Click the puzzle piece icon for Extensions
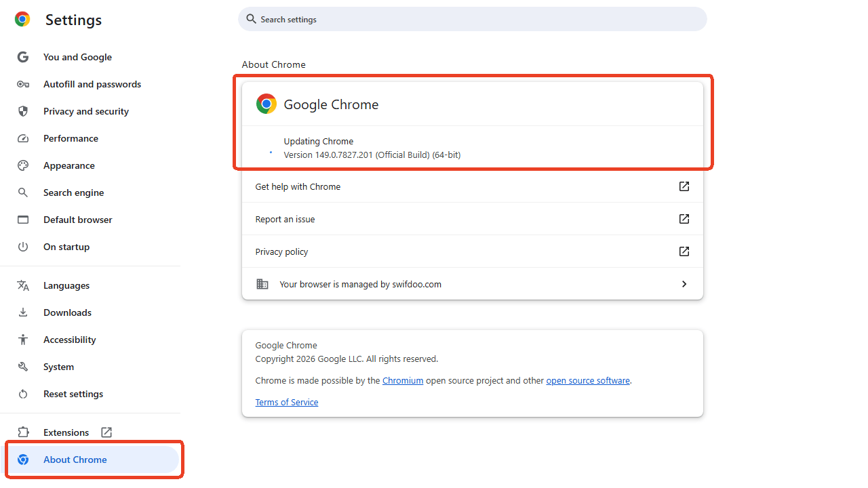Image resolution: width=868 pixels, height=488 pixels. pyautogui.click(x=23, y=432)
